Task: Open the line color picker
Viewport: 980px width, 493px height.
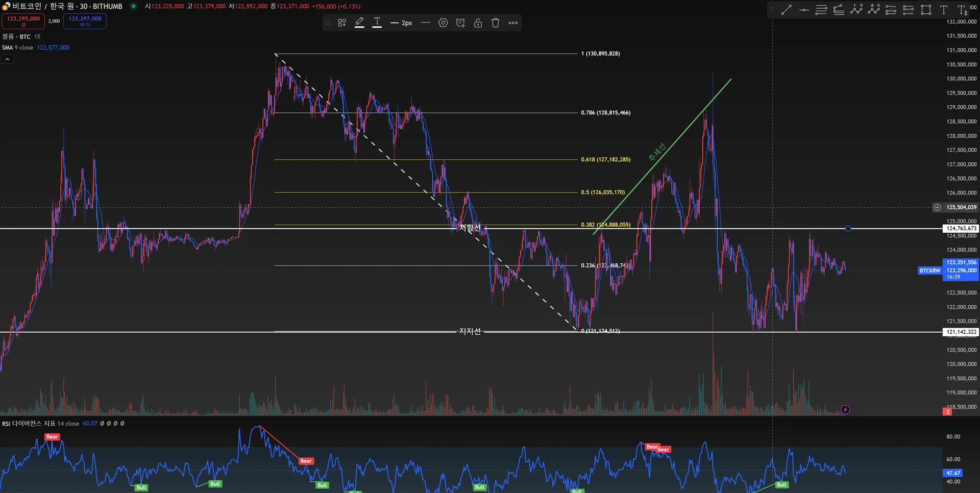Action: click(x=359, y=23)
